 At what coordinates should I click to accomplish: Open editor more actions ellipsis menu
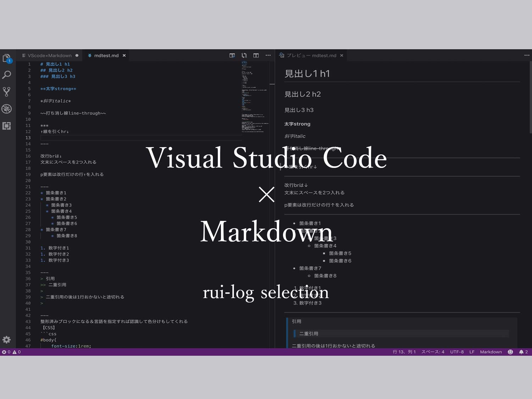point(268,55)
